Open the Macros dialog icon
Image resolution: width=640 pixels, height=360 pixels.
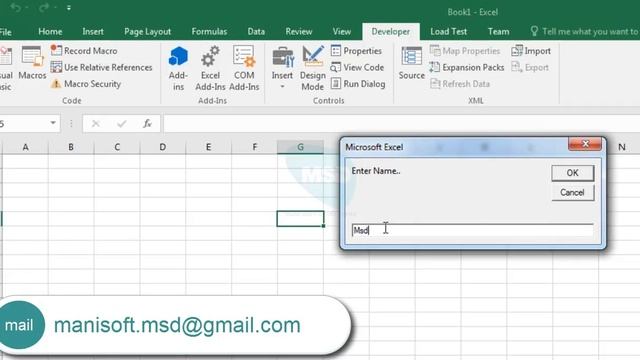(x=32, y=62)
